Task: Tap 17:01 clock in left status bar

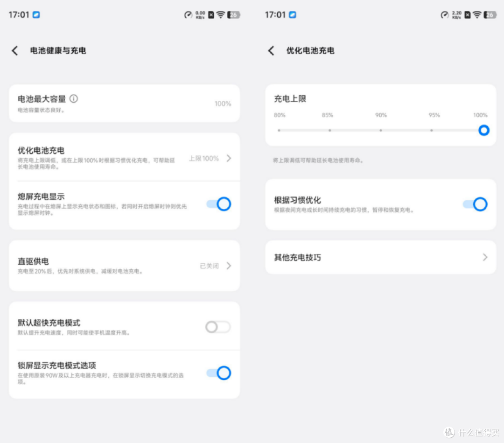Action: [x=19, y=15]
